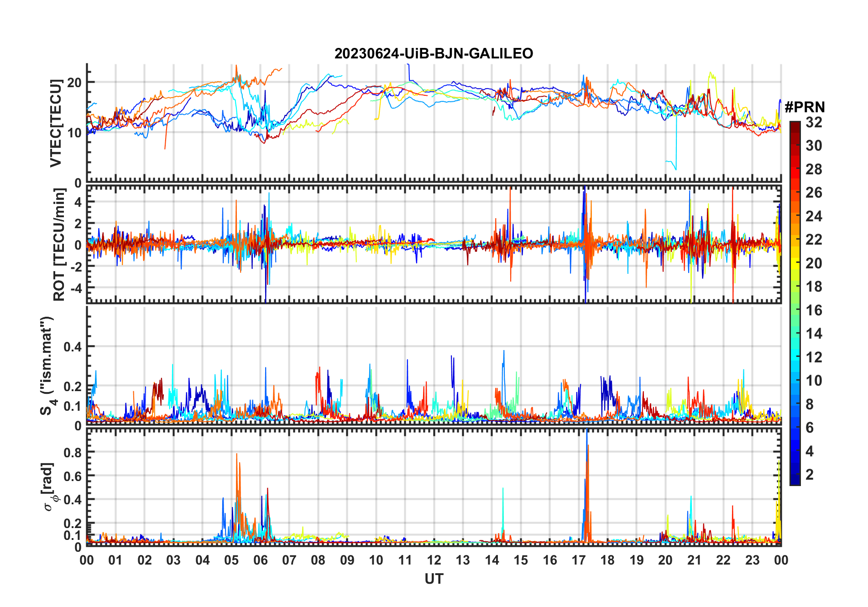Click the 0.8 tick on sigma-phi axis
868x607 pixels.
coord(73,452)
